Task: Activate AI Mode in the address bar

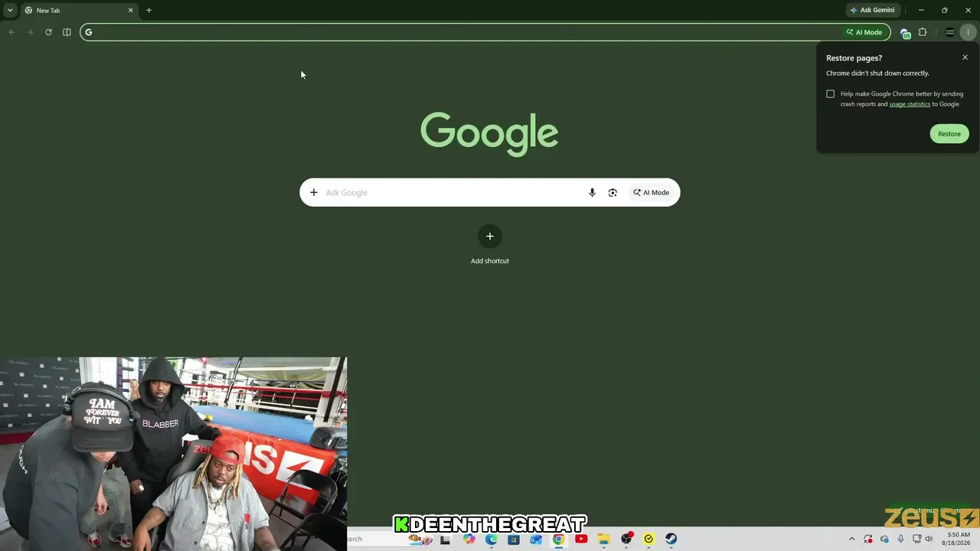Action: pos(864,32)
